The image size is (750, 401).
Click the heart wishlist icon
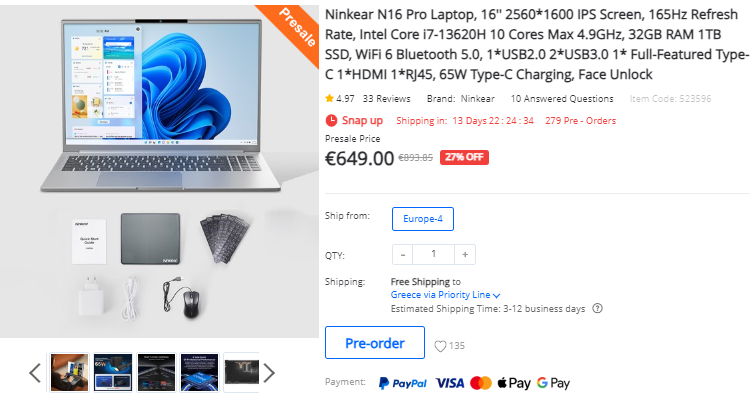click(440, 346)
